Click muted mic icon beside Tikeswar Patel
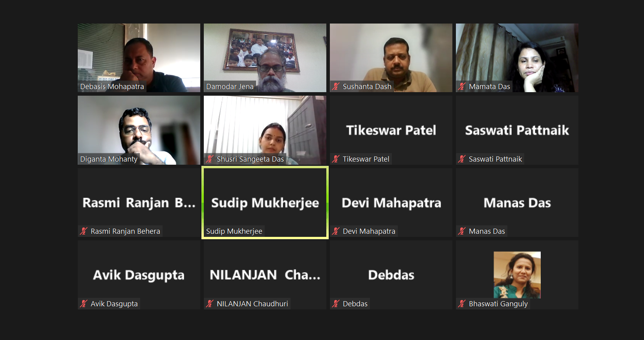Screen dimensions: 644x340 (x=336, y=159)
